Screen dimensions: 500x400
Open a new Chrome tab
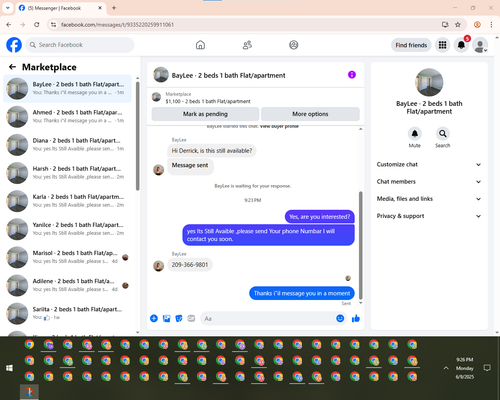[x=114, y=8]
